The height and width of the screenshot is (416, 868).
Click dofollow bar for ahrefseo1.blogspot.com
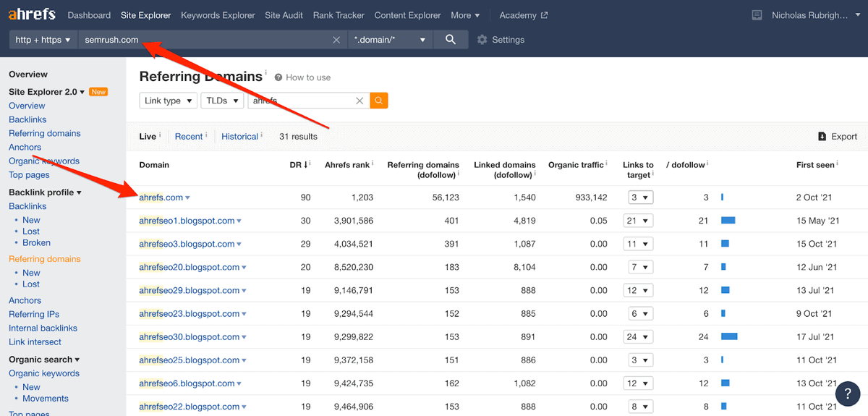click(x=728, y=221)
